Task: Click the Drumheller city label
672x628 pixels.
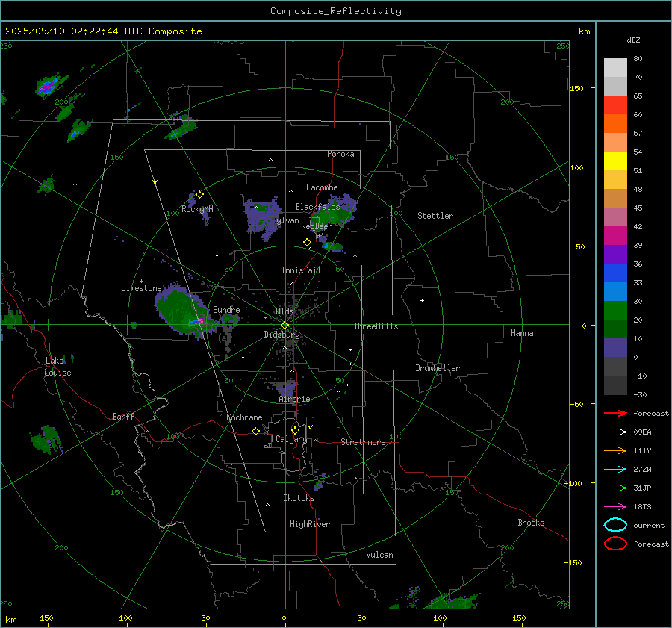Action: 438,368
